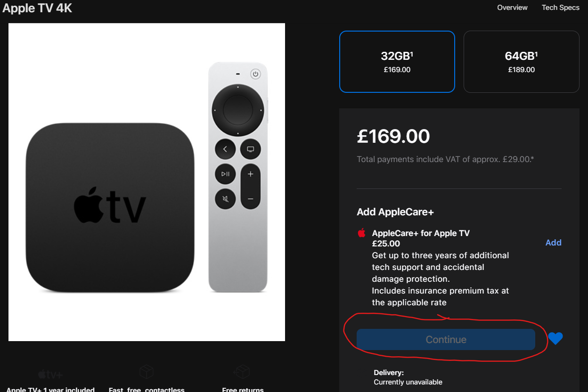The height and width of the screenshot is (392, 588).
Task: Open the Overview tab
Action: (512, 8)
